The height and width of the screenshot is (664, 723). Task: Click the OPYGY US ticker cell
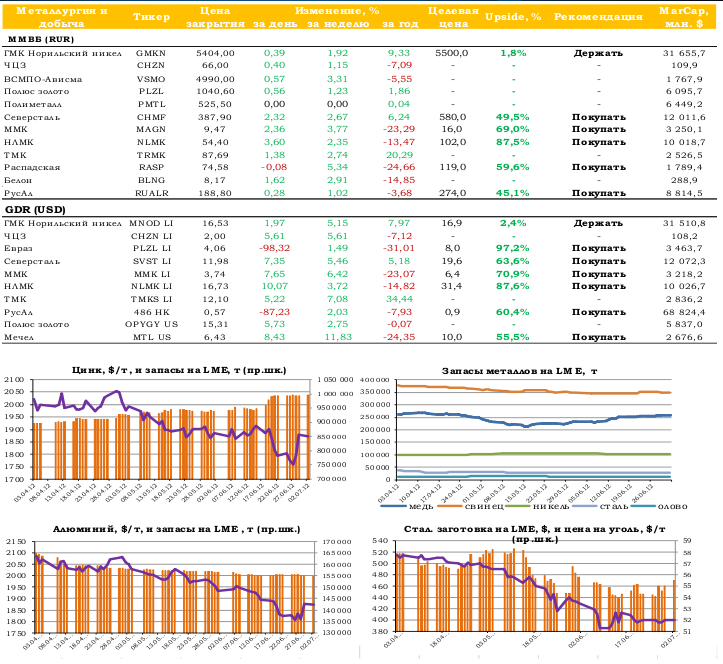coord(151,324)
